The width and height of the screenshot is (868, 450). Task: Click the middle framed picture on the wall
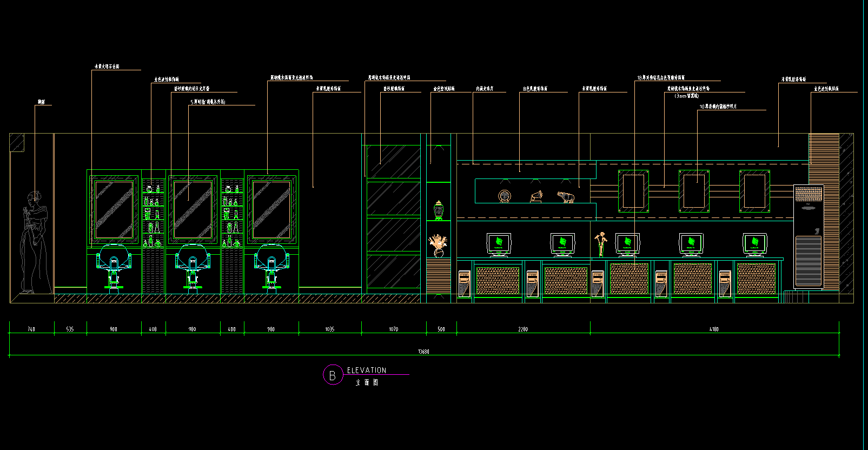[x=694, y=191]
